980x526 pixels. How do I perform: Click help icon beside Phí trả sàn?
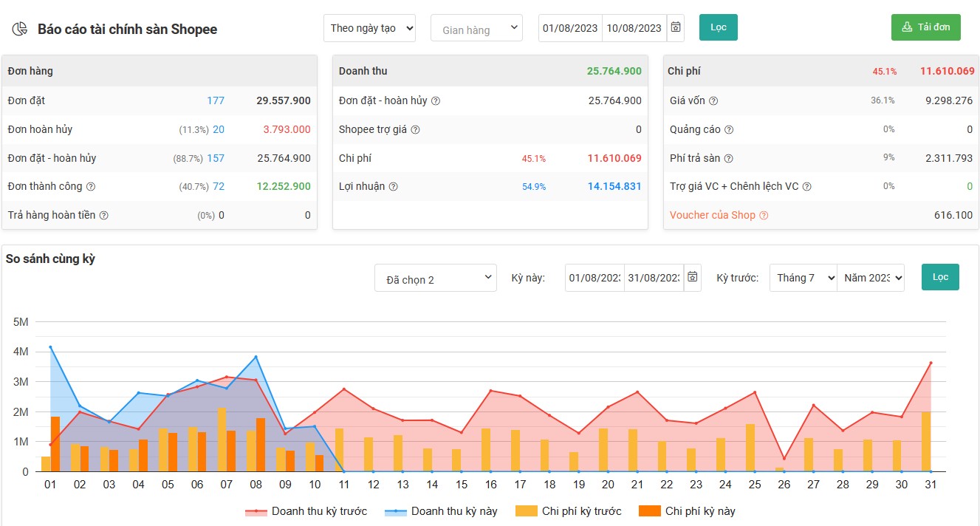[x=728, y=158]
